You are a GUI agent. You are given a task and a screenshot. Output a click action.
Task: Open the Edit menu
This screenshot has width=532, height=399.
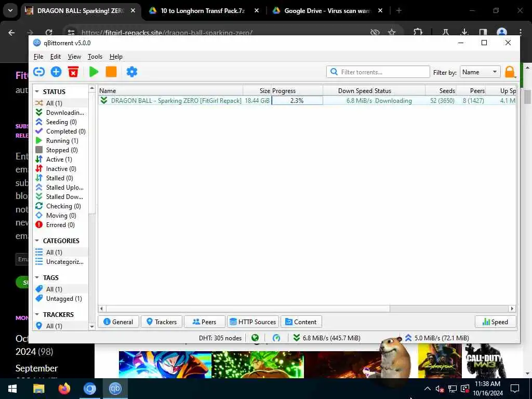(55, 57)
